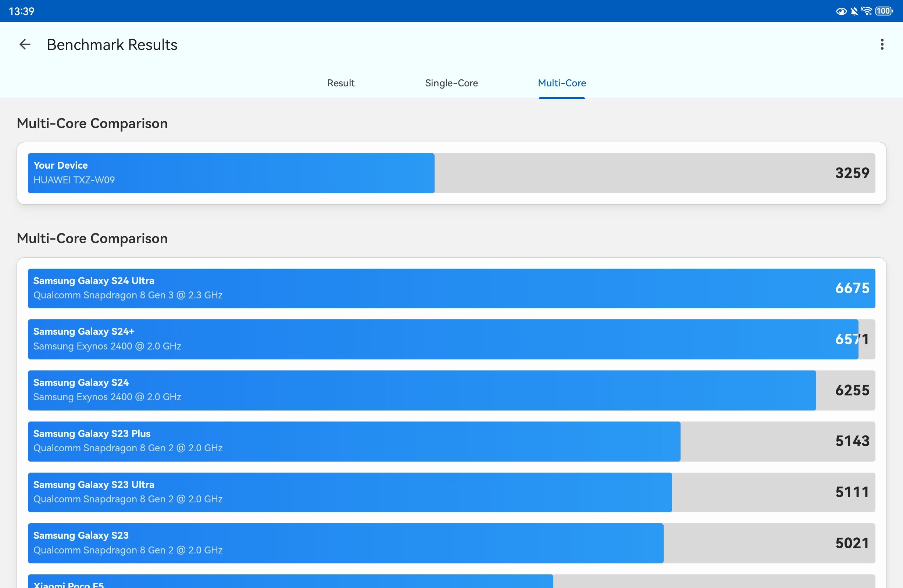This screenshot has width=903, height=588.
Task: Select the Your Device HUAWEI TXZ-W09 bar
Action: (451, 173)
